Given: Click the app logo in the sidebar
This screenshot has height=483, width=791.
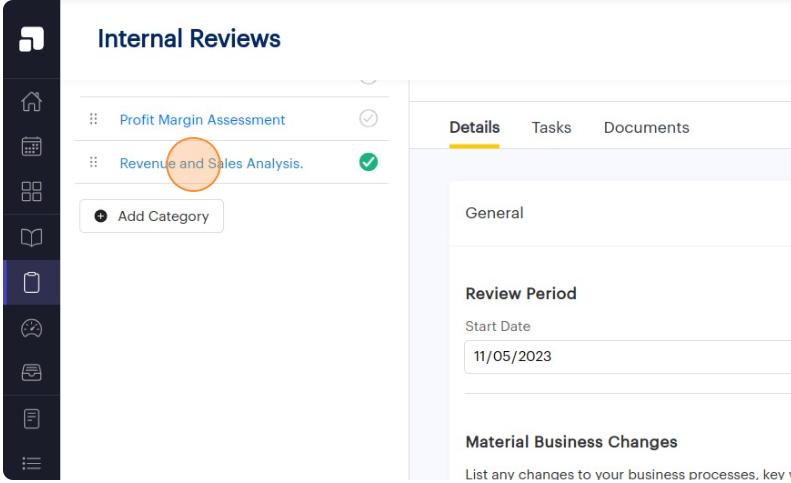Looking at the screenshot, I should [x=31, y=39].
